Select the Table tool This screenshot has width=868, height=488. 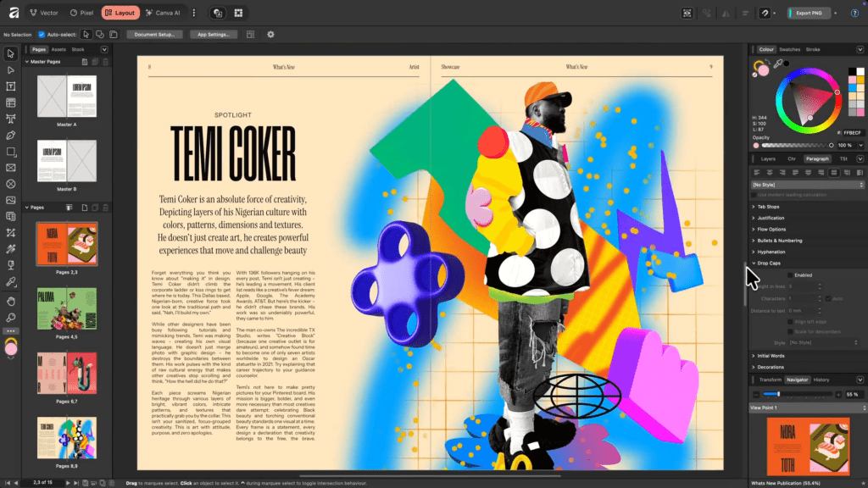pyautogui.click(x=11, y=103)
